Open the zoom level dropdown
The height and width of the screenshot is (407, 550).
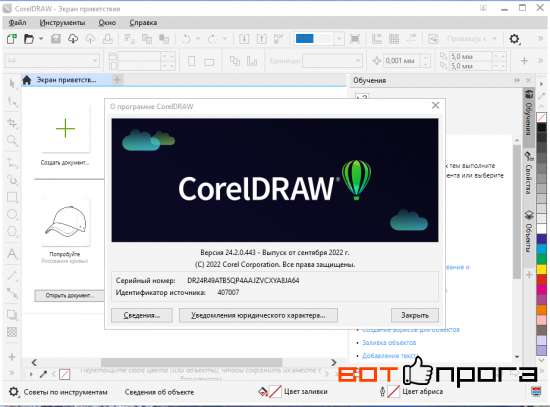340,39
